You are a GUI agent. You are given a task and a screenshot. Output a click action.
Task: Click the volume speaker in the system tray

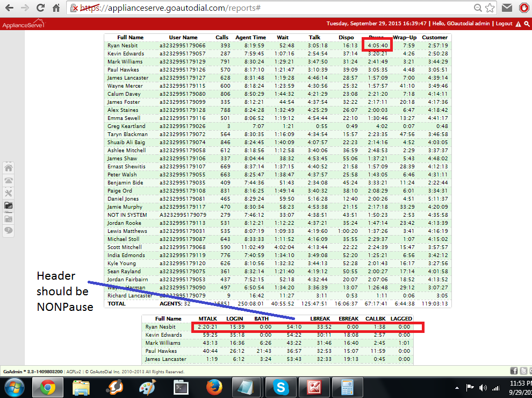pyautogui.click(x=483, y=388)
